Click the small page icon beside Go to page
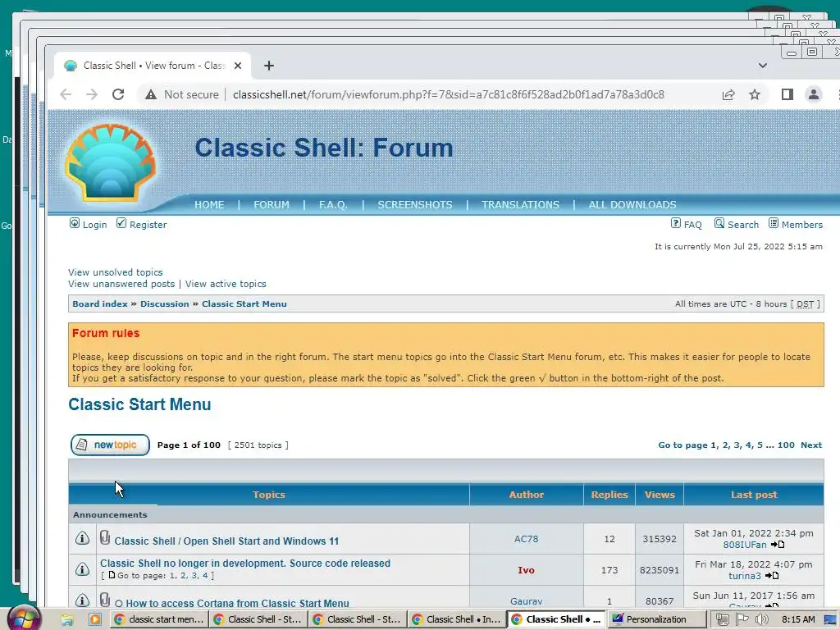This screenshot has height=630, width=840. pos(112,575)
